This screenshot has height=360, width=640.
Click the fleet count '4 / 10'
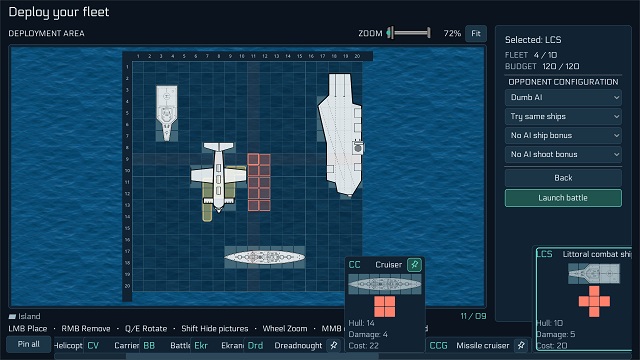coord(545,55)
